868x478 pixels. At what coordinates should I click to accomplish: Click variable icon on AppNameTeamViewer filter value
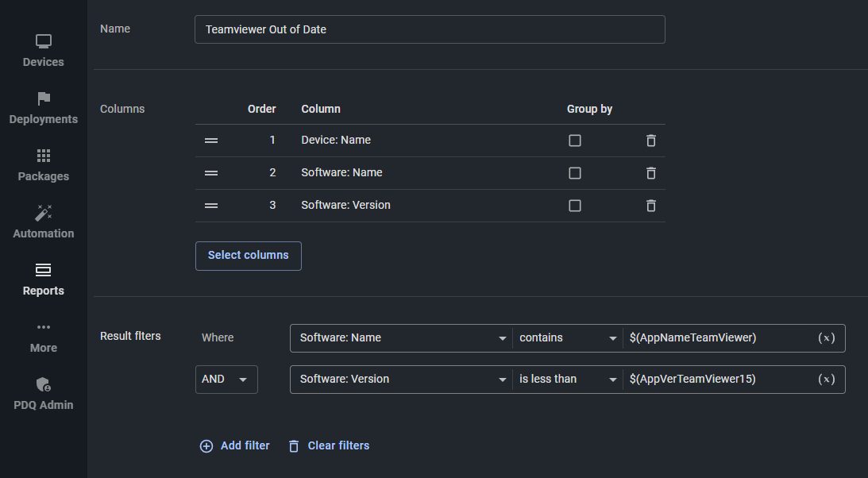click(x=827, y=338)
